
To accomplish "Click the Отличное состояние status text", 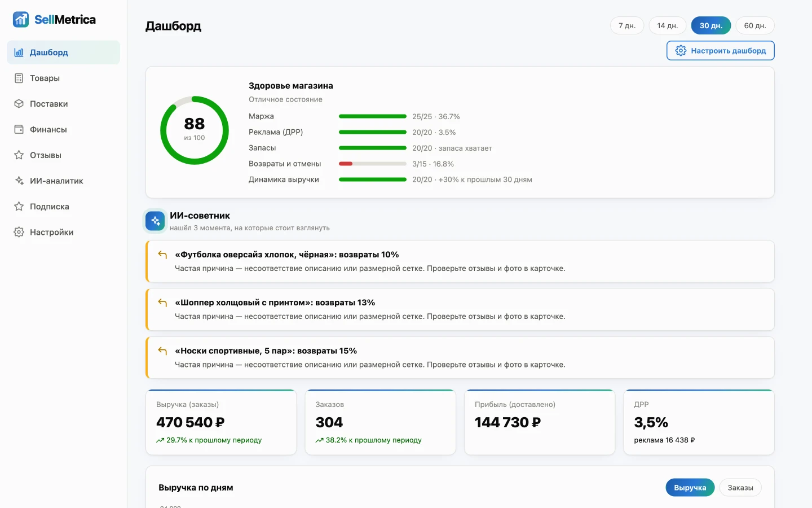I will pyautogui.click(x=286, y=99).
